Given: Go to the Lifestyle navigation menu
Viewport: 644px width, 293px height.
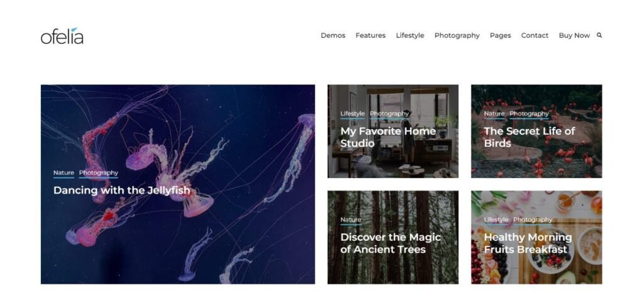Looking at the screenshot, I should (410, 36).
